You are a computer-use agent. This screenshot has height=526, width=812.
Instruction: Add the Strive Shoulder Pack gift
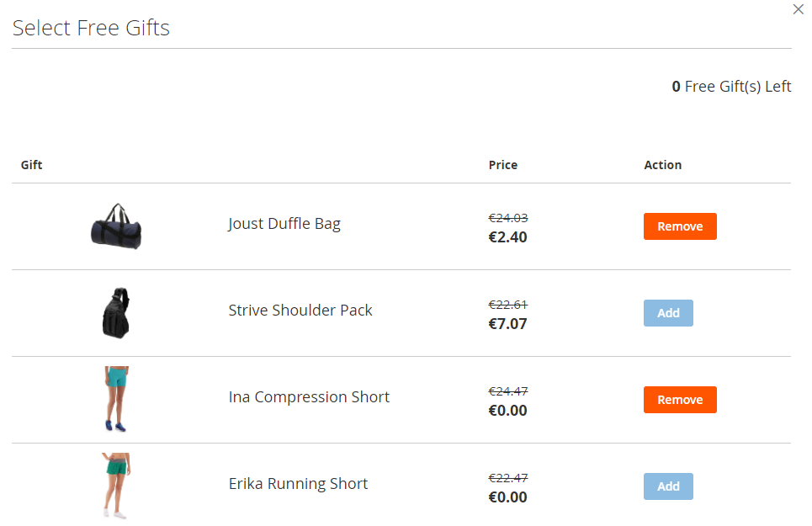(x=668, y=313)
